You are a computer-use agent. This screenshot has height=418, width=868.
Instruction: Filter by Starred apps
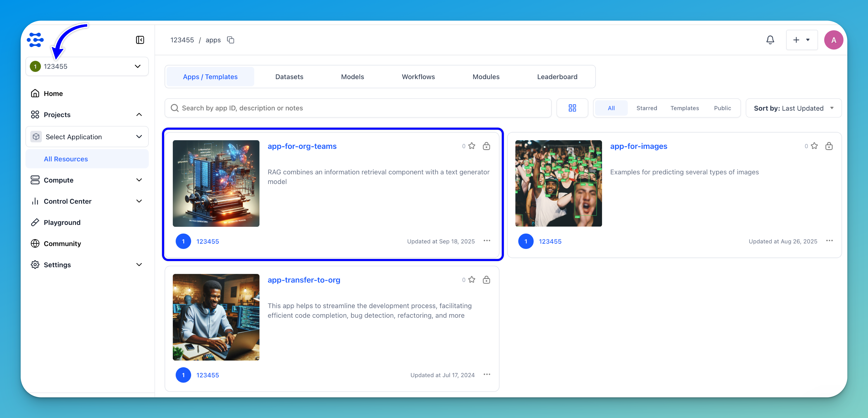pos(647,108)
